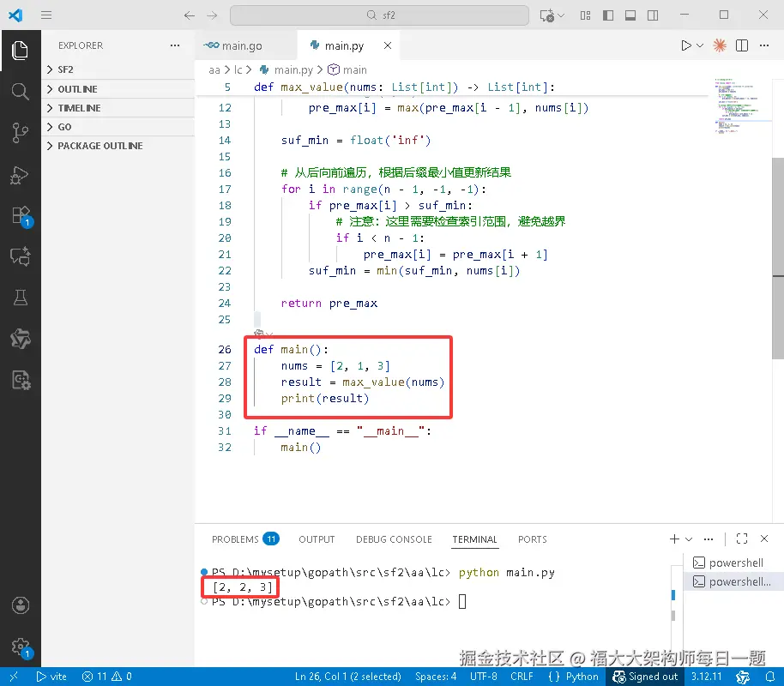Switch to the DEBUG CONSOLE tab
This screenshot has height=686, width=784.
[394, 539]
